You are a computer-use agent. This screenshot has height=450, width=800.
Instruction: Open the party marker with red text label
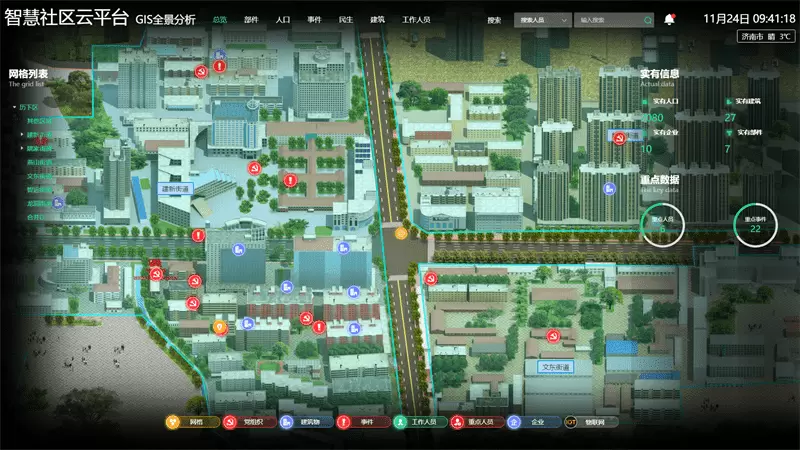[x=156, y=274]
